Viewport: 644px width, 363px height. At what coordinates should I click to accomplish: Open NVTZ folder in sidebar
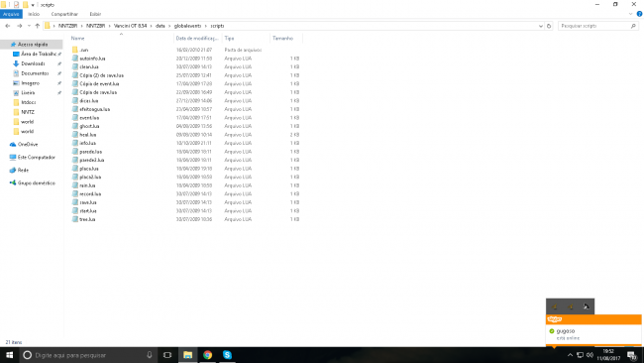[x=28, y=112]
